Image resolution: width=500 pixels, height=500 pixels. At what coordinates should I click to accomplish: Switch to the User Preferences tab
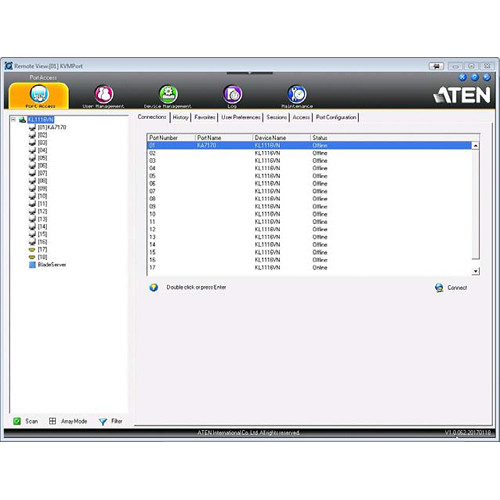pyautogui.click(x=241, y=117)
